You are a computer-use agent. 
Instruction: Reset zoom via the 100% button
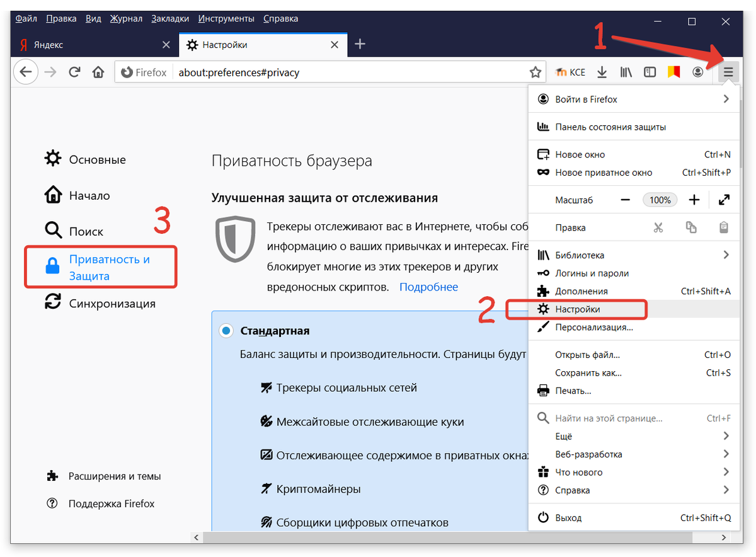pyautogui.click(x=660, y=200)
